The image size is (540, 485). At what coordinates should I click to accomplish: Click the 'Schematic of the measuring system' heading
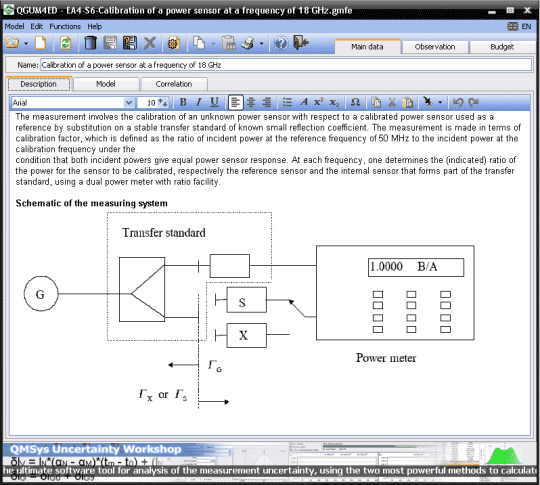[x=92, y=203]
